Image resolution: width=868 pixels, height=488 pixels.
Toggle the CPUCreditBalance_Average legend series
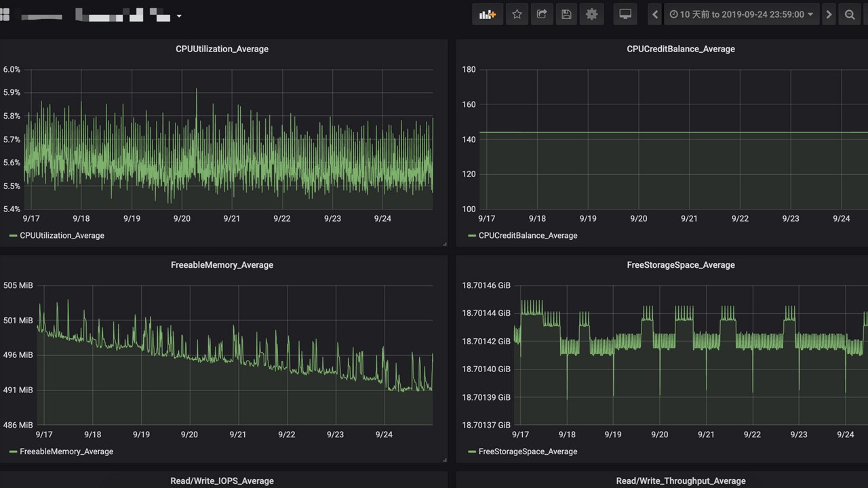pyautogui.click(x=528, y=235)
